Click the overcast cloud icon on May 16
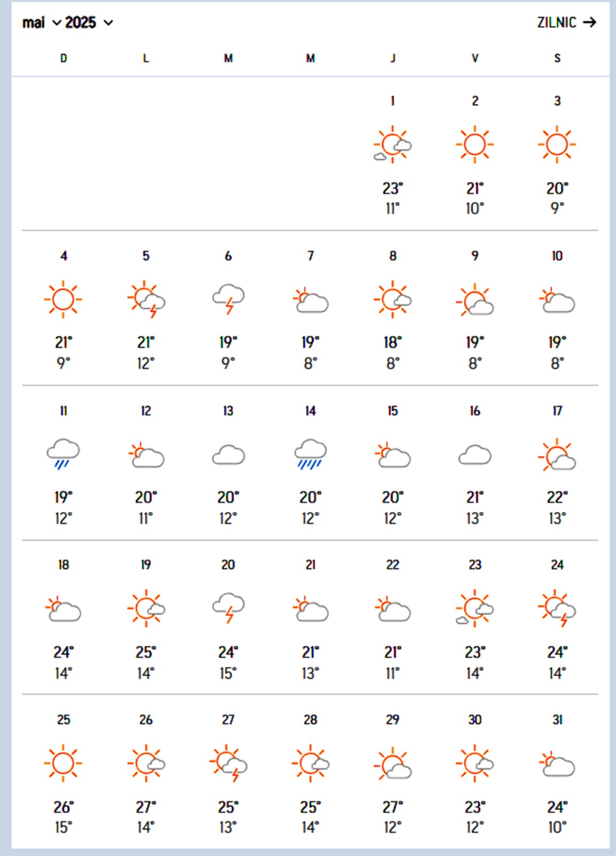This screenshot has height=856, width=616. click(x=475, y=455)
